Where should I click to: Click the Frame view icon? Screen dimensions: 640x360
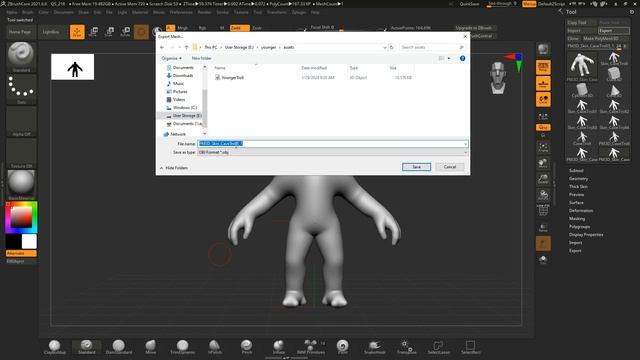pos(543,147)
